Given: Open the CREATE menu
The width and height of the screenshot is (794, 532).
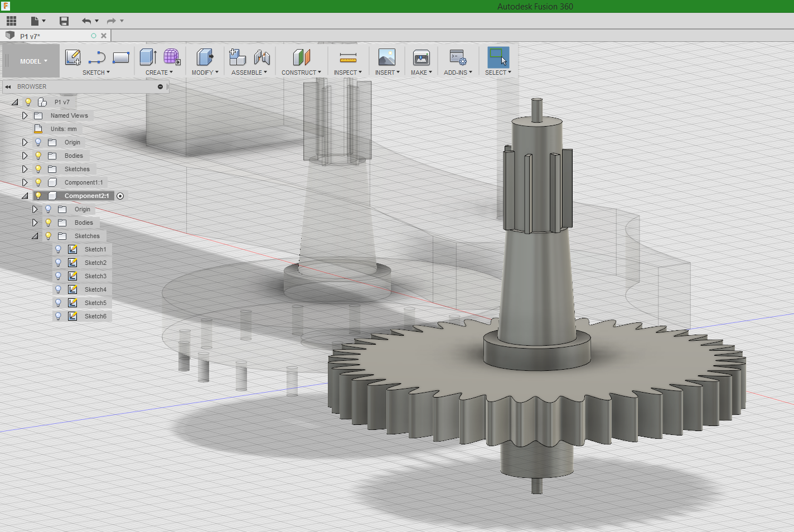Looking at the screenshot, I should [159, 72].
